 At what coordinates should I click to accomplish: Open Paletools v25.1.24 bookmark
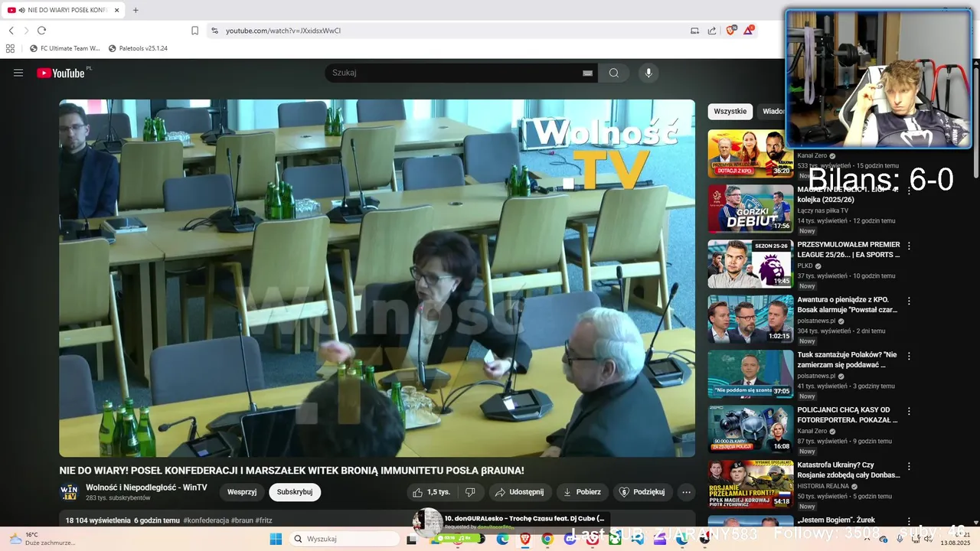pyautogui.click(x=138, y=48)
